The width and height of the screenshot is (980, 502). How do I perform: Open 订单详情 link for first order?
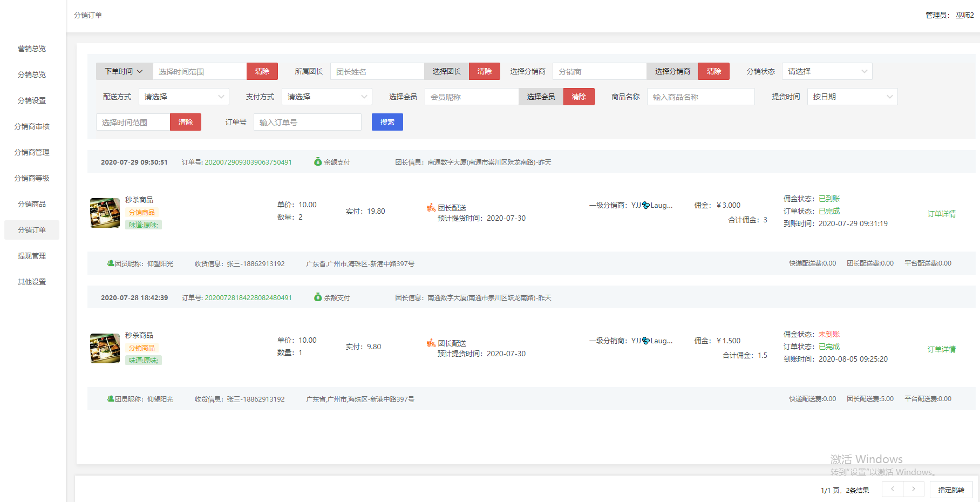(x=941, y=214)
